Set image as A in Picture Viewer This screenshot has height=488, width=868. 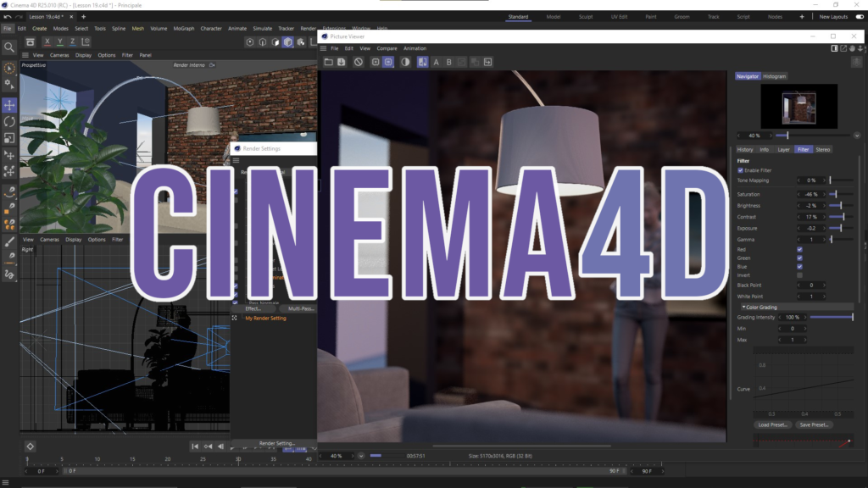tap(437, 62)
